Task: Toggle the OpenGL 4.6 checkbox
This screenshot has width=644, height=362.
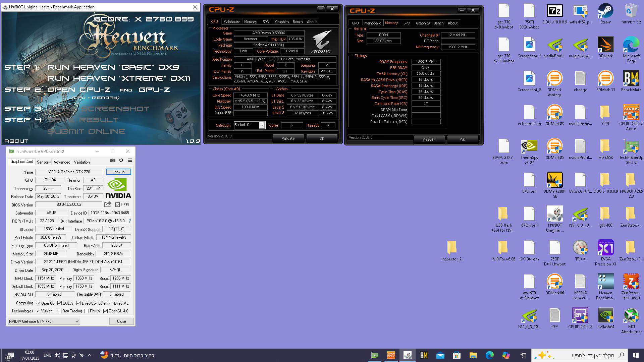Action: click(105, 311)
